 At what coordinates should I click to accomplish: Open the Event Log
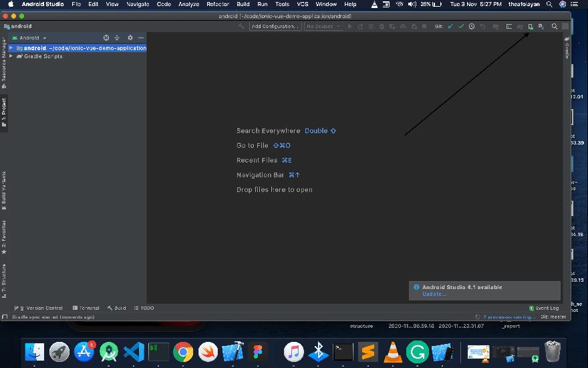point(544,308)
